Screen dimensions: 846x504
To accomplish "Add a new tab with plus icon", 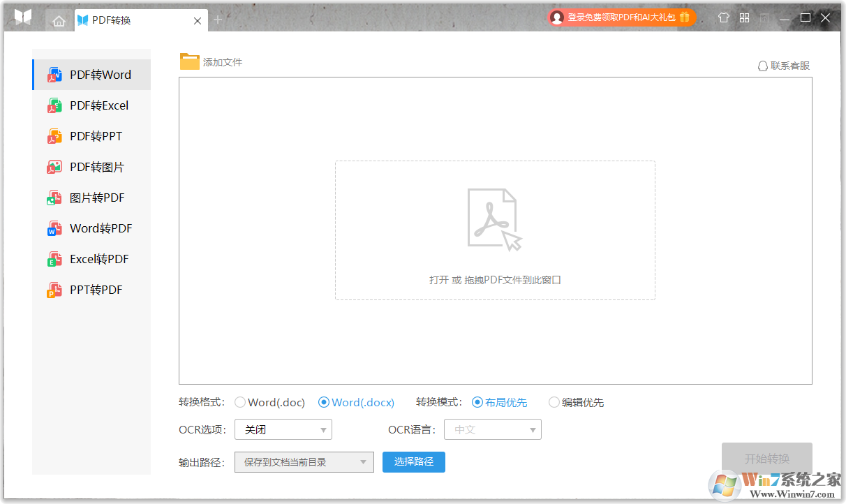I will point(218,20).
